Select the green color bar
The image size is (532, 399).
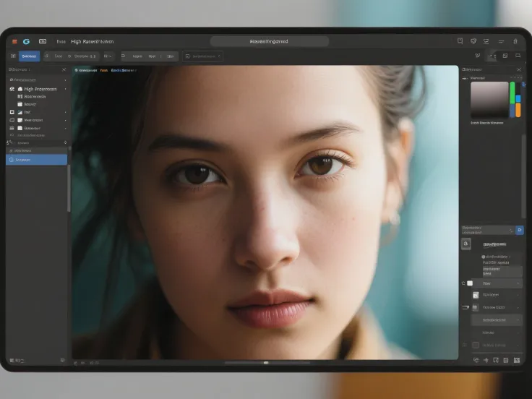click(x=512, y=93)
